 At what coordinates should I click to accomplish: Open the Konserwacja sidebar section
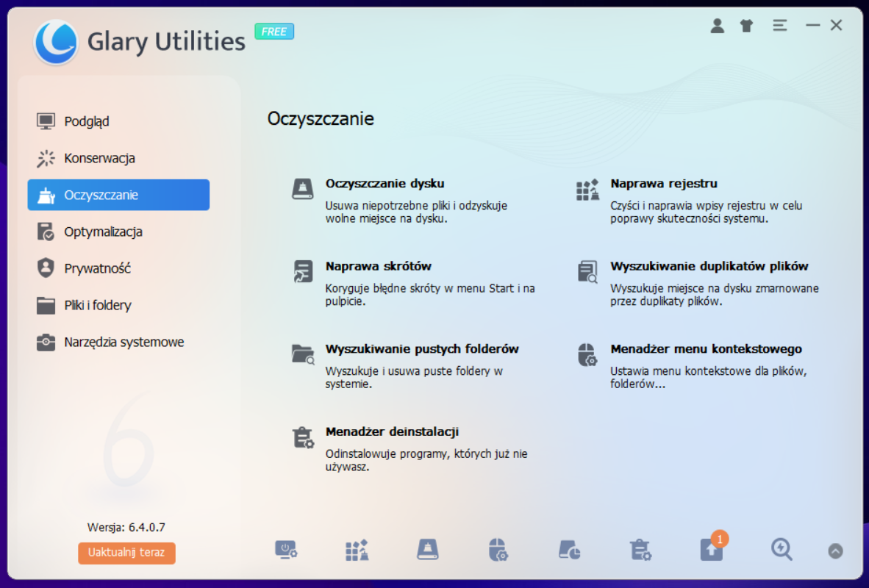pos(99,158)
